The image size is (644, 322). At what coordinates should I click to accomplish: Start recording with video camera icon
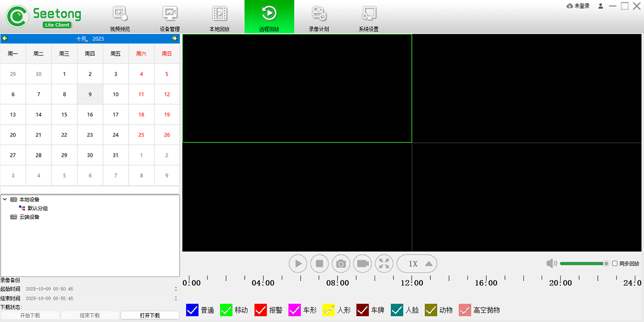pyautogui.click(x=362, y=264)
